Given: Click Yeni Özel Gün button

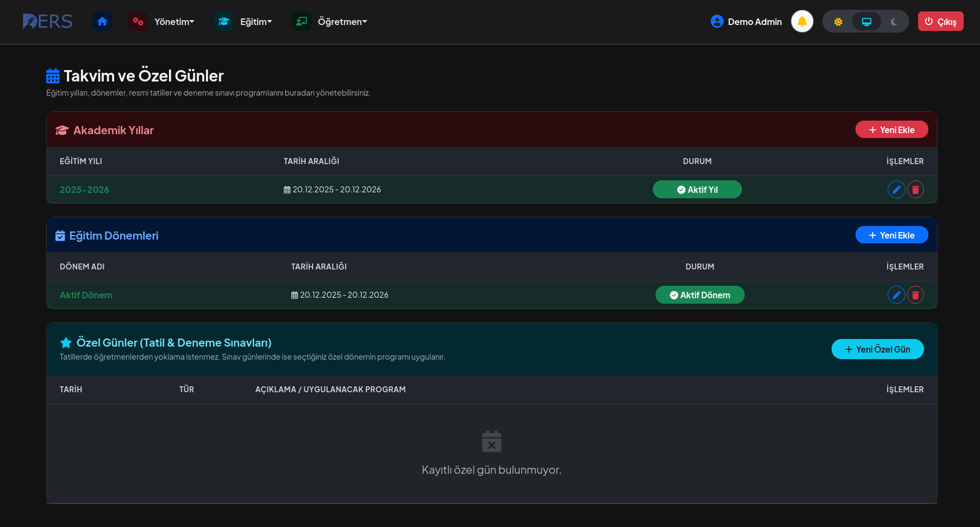Looking at the screenshot, I should coord(878,349).
